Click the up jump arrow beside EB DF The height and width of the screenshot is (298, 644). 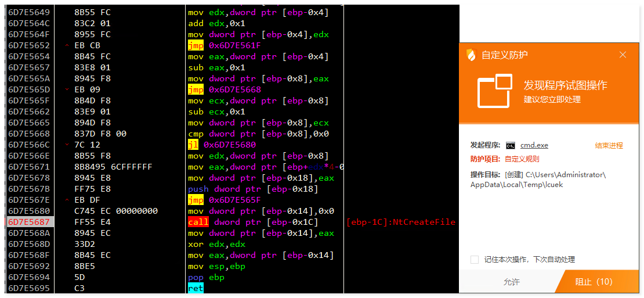pyautogui.click(x=67, y=200)
